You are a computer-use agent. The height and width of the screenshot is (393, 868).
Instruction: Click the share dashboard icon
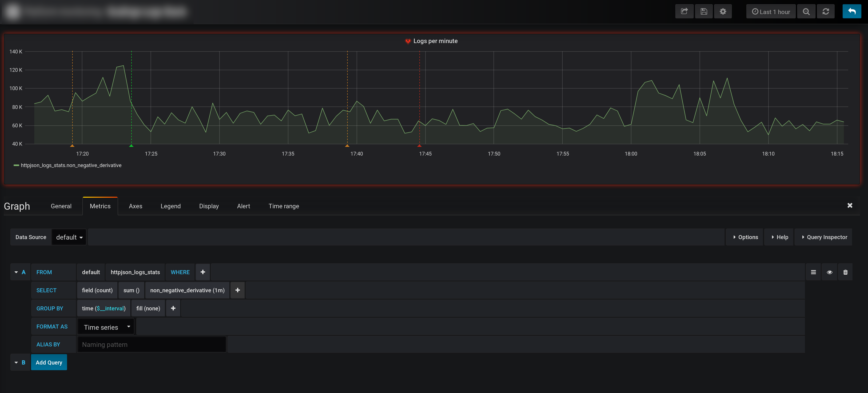pyautogui.click(x=684, y=12)
